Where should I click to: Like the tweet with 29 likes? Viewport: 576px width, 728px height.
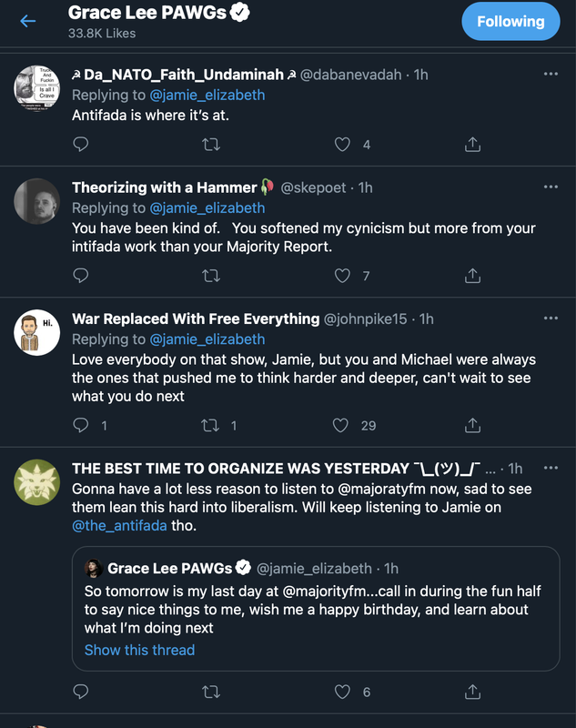tap(343, 425)
